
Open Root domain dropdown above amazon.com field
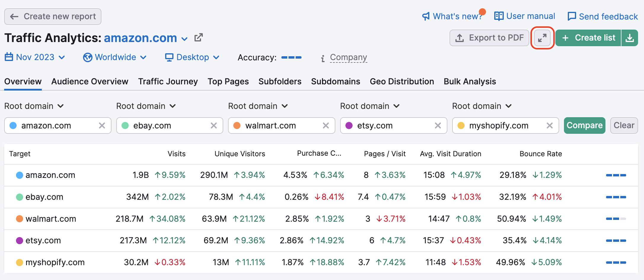point(34,106)
